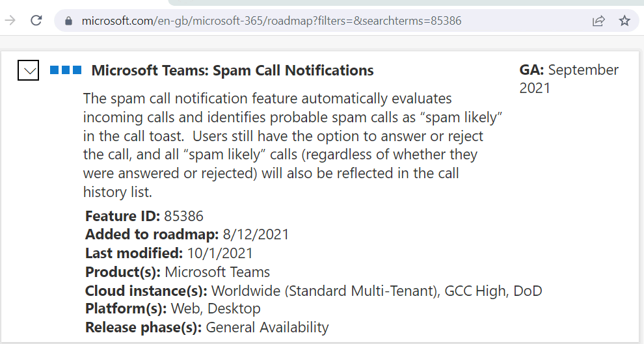Bookmark this page with the star icon
Screen dimensions: 644x344
624,21
